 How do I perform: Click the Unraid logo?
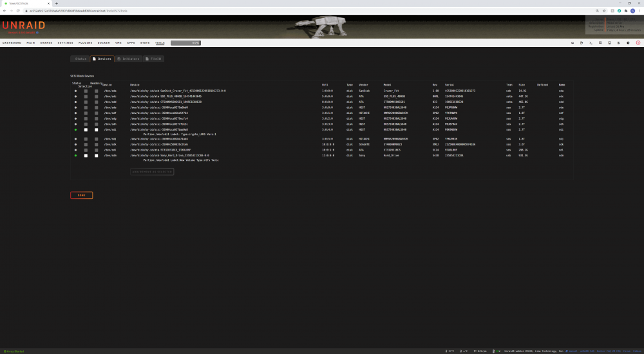click(x=23, y=26)
